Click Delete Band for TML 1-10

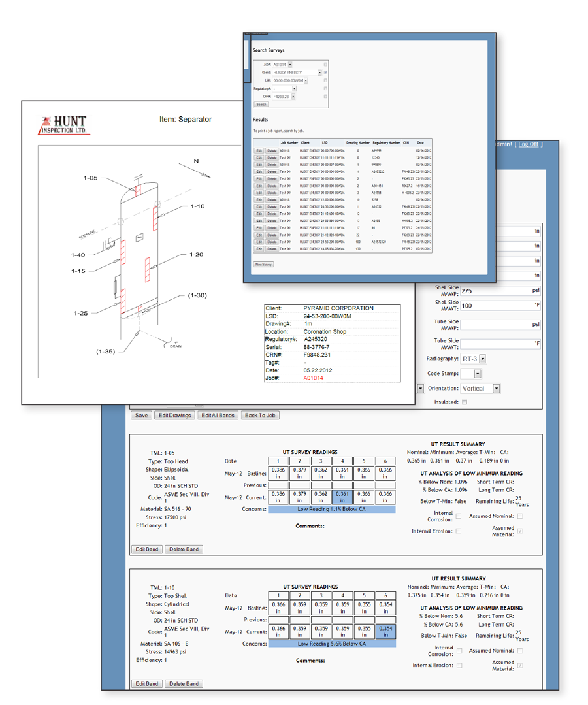tap(184, 684)
